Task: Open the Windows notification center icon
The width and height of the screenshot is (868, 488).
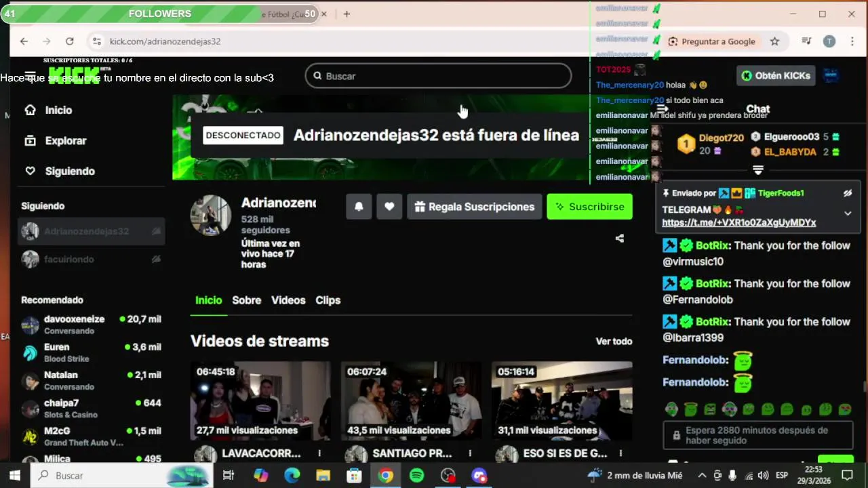Action: point(847,476)
